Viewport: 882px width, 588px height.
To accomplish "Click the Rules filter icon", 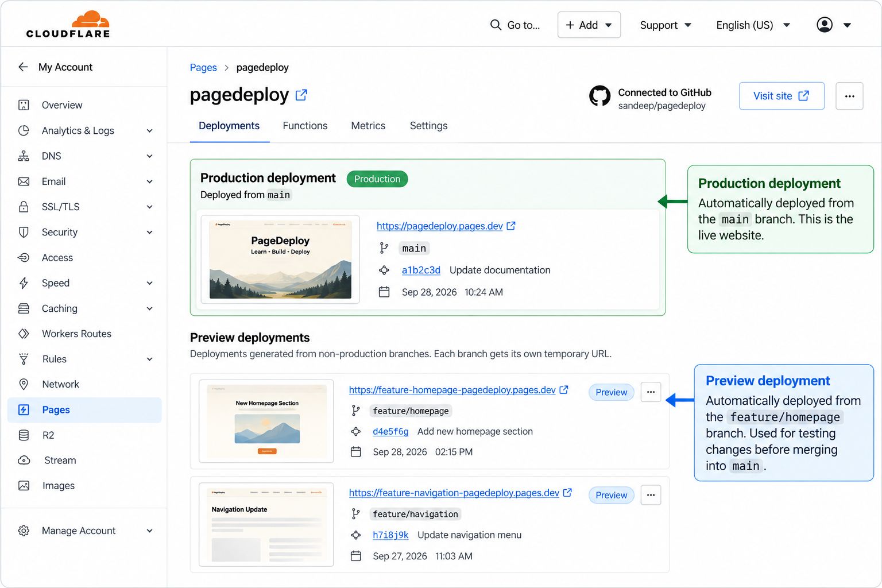I will pos(24,359).
